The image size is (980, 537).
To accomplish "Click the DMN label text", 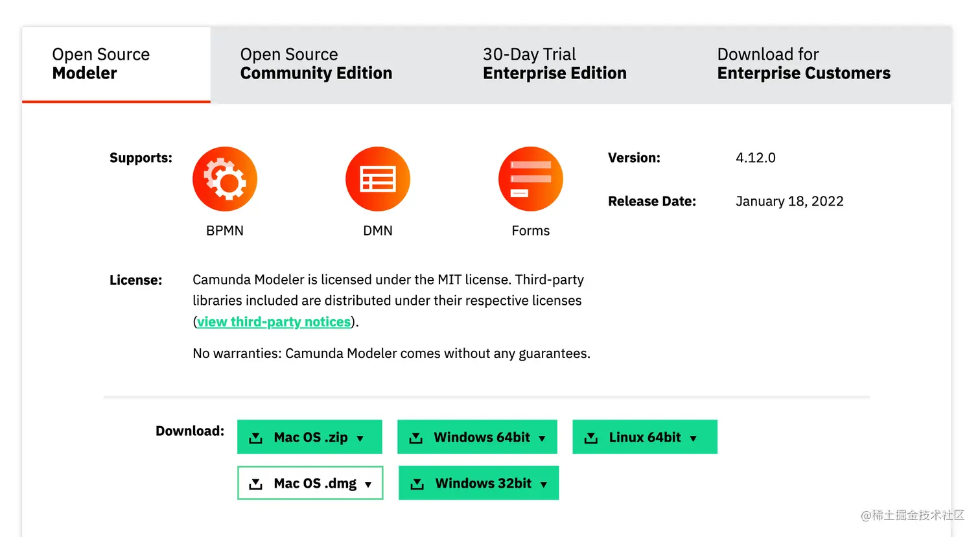I will point(378,231).
